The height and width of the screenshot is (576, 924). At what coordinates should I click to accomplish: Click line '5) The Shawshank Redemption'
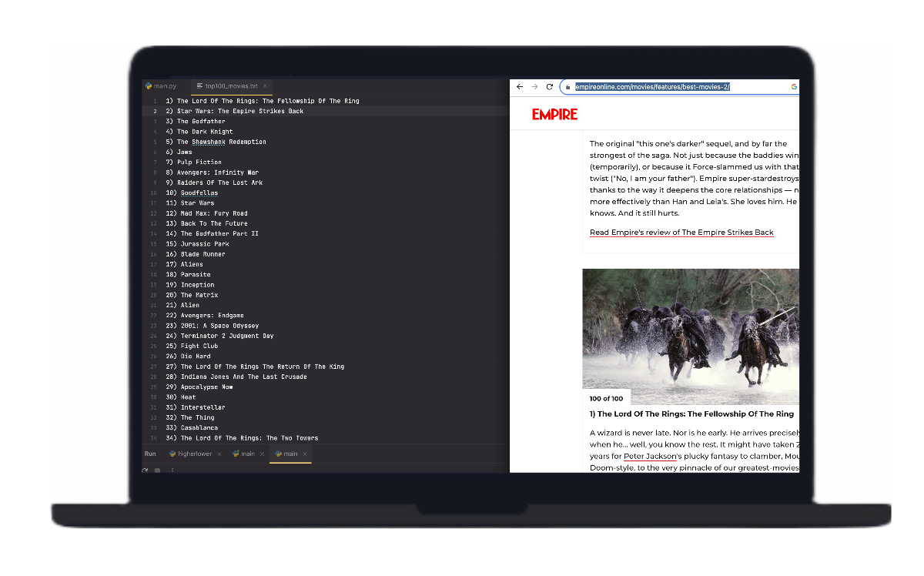[216, 142]
